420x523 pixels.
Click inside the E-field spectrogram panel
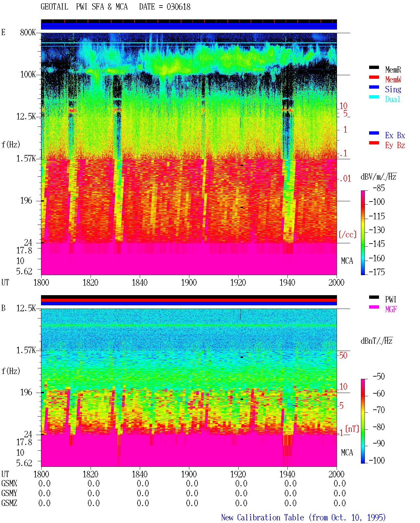click(x=189, y=154)
